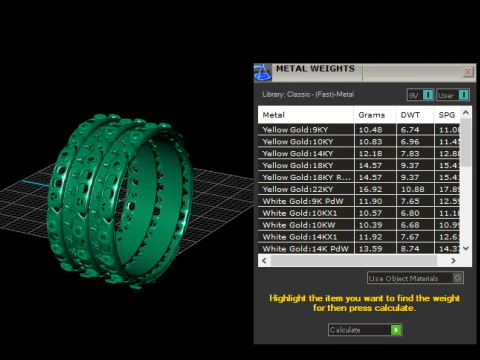This screenshot has height=360, width=480.
Task: Select the Yellow Gold:18KY row
Action: tap(359, 165)
